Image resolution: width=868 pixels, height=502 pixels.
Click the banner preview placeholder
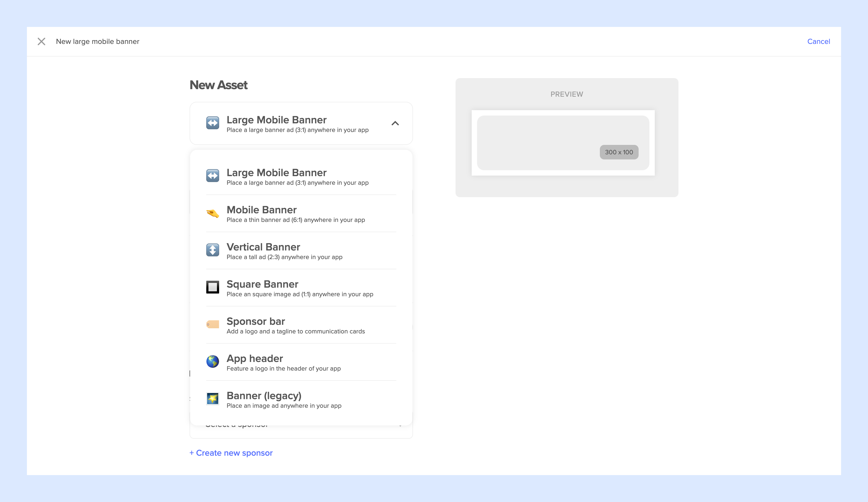point(563,143)
